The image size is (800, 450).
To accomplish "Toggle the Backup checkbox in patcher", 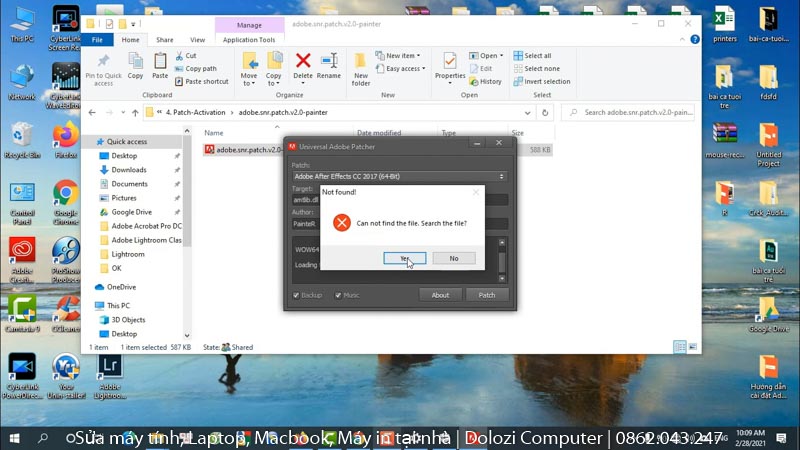I will [297, 295].
